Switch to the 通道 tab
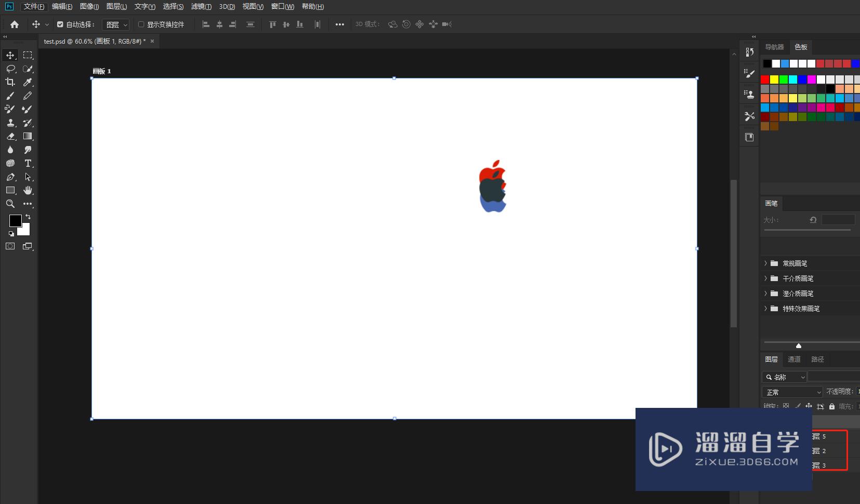The image size is (860, 504). click(794, 360)
